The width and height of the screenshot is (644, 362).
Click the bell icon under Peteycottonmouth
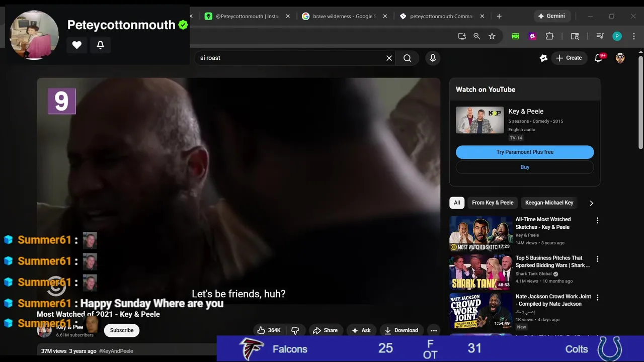(x=100, y=45)
